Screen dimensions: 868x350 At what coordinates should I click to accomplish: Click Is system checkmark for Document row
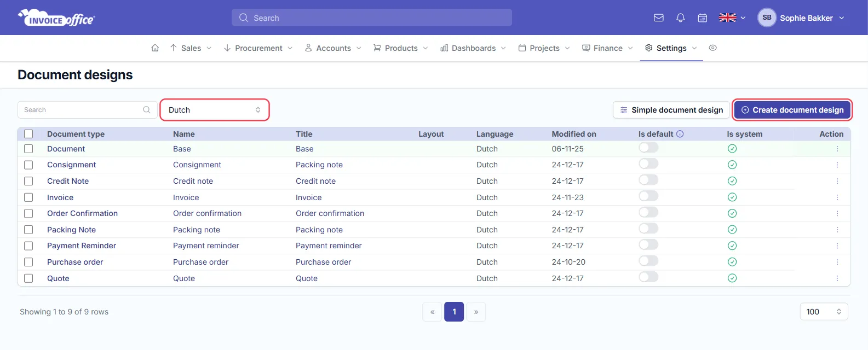(732, 149)
